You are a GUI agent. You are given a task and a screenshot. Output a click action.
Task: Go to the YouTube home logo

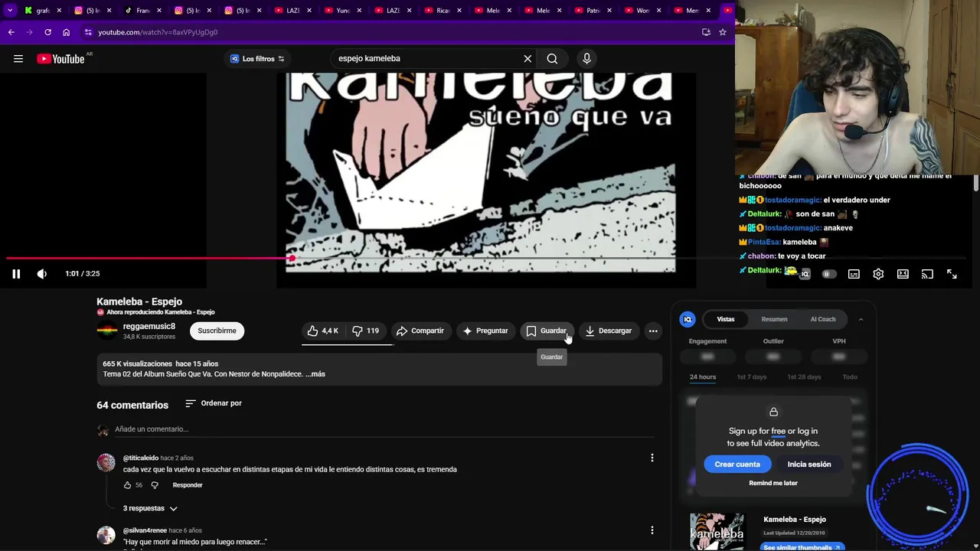coord(60,59)
